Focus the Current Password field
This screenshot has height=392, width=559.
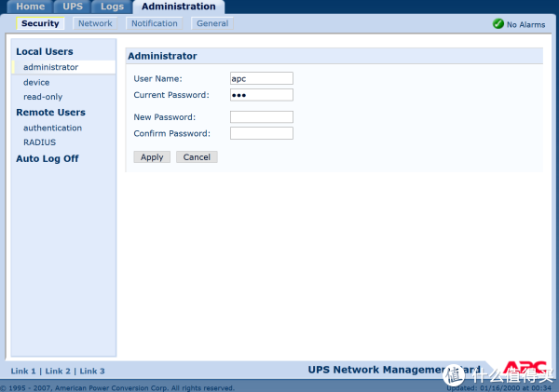point(262,95)
